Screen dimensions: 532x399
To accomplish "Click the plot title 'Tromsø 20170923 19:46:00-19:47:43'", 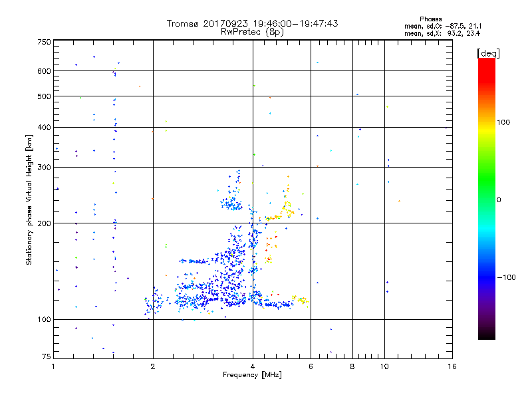I will [252, 23].
